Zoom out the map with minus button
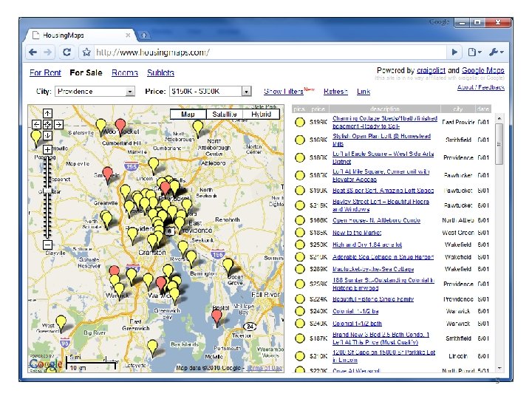532x399 pixels. click(x=47, y=245)
